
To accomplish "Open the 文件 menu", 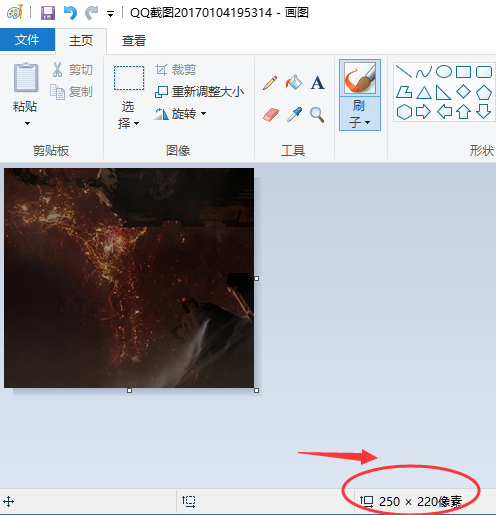I will (27, 40).
